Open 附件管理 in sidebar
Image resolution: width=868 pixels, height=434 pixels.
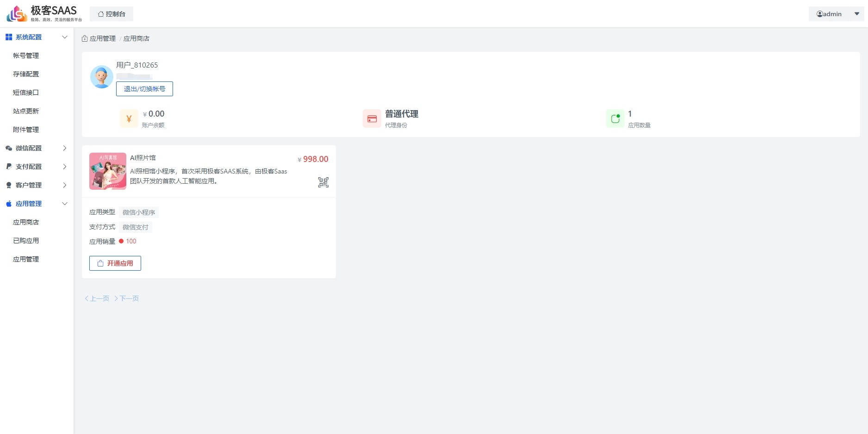click(x=26, y=130)
